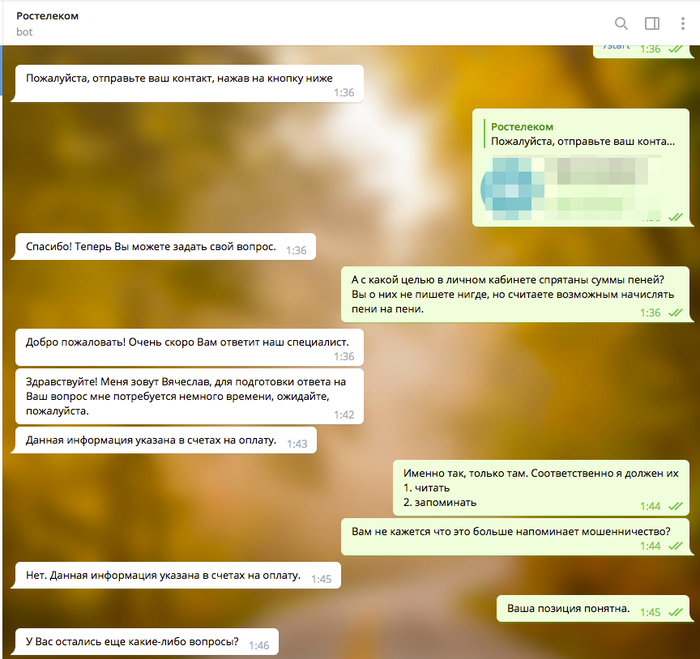Image resolution: width=700 pixels, height=659 pixels.
Task: Open search in the Ростелеком chat
Action: tap(621, 23)
